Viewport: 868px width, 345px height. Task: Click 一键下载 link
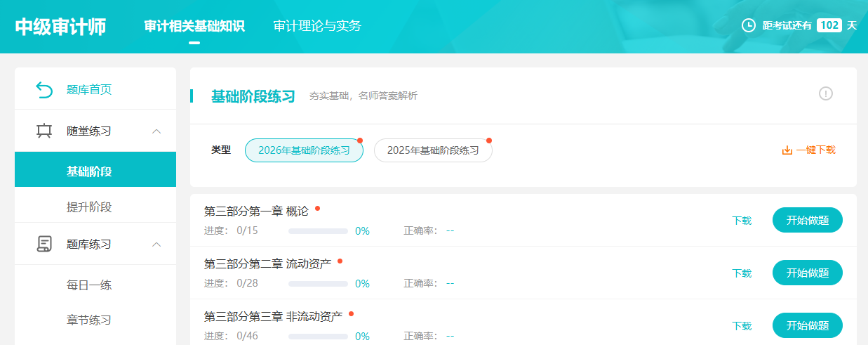pos(815,150)
